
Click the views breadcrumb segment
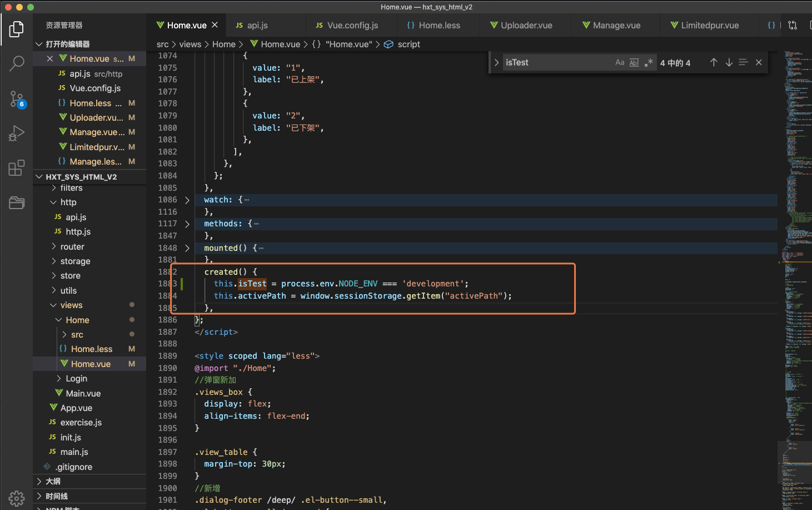click(190, 44)
